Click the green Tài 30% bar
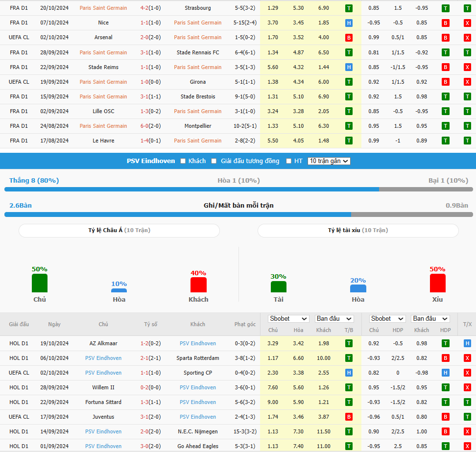The image size is (476, 452). [278, 287]
